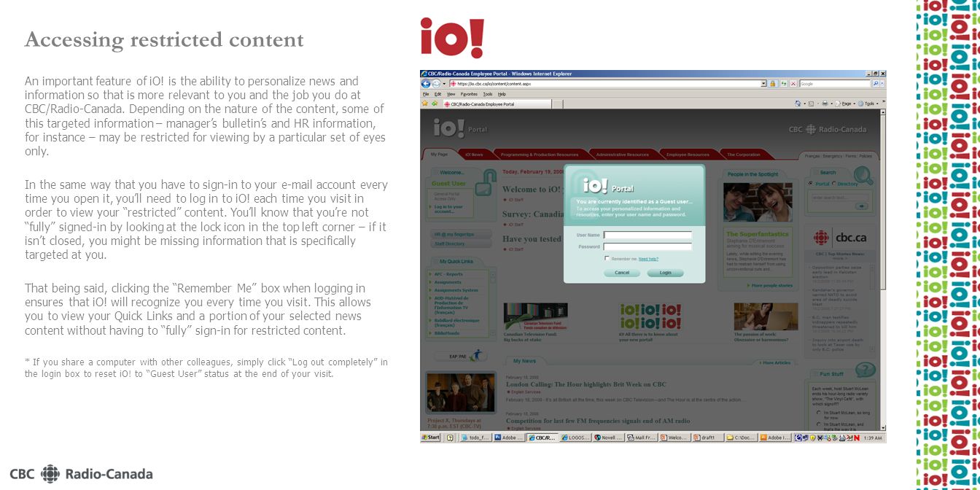Click the Internet Explorer Back arrow button

click(x=425, y=84)
